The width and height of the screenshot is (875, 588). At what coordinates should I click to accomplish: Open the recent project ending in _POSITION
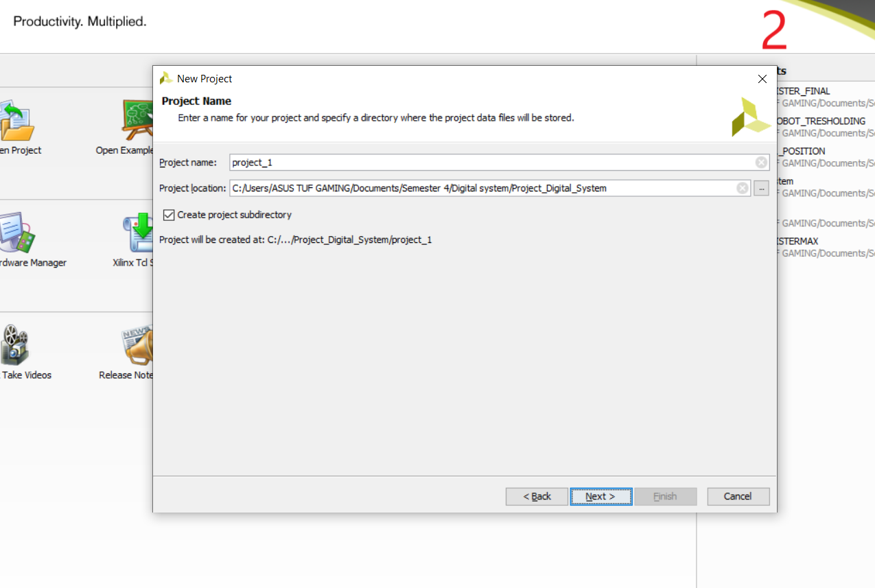[802, 151]
